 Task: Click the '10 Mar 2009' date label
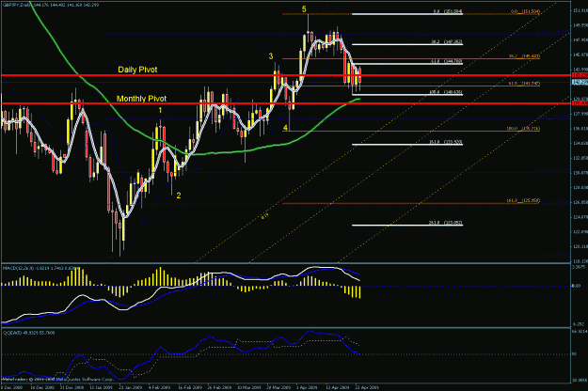point(249,387)
